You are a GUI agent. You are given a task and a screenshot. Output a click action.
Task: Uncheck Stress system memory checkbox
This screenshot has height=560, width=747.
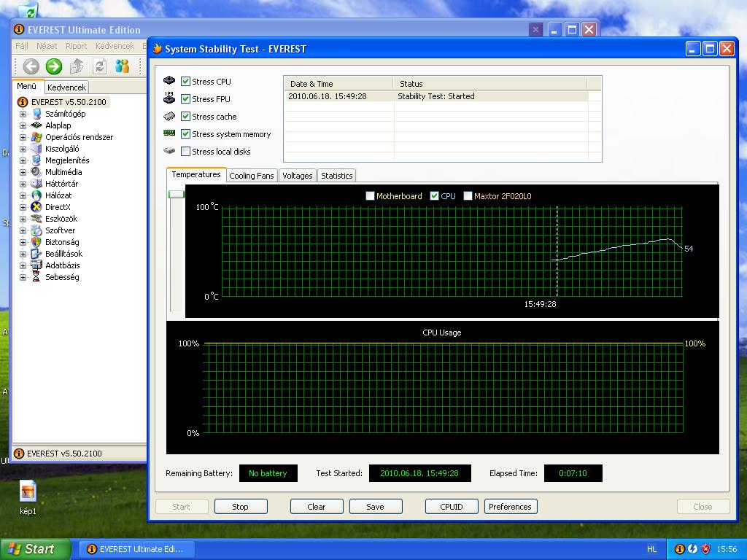pos(186,134)
